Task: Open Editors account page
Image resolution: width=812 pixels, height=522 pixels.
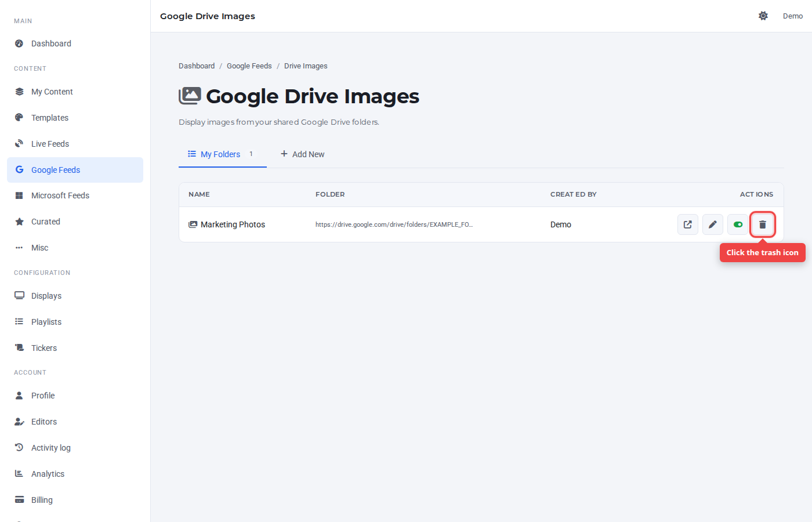Action: (x=75, y=422)
